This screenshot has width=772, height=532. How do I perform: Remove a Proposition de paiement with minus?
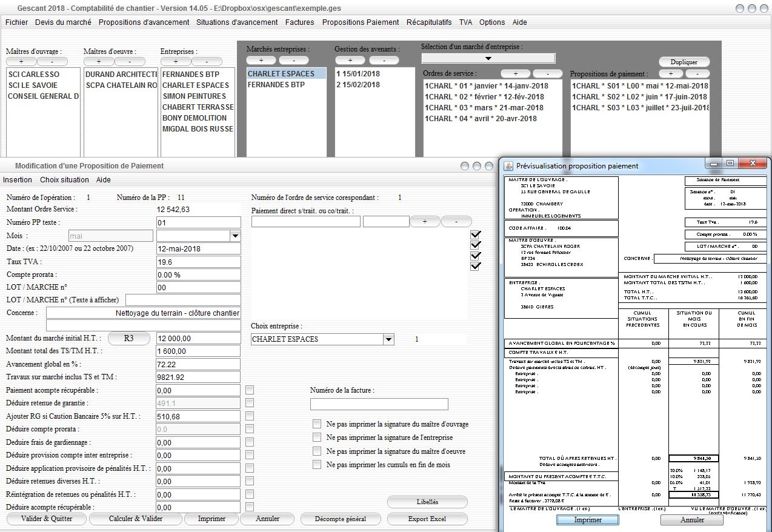[x=697, y=74]
